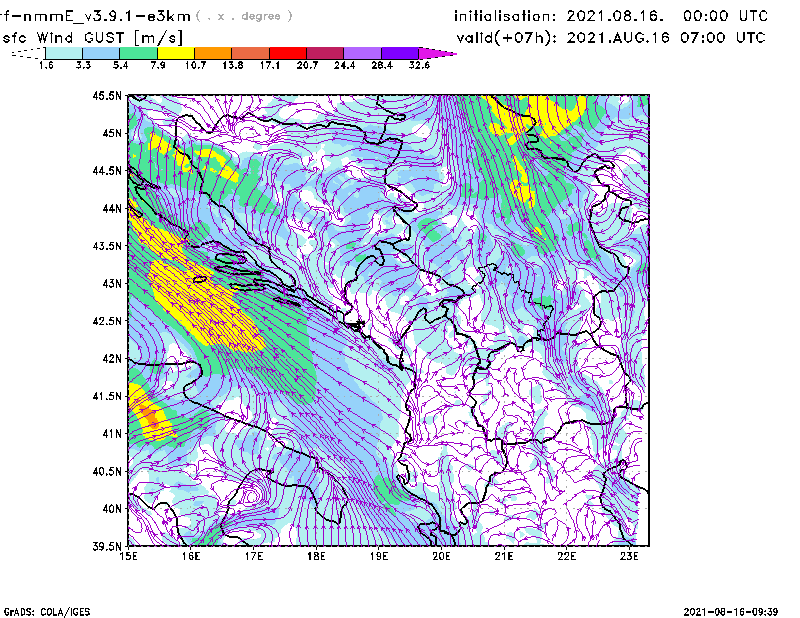The height and width of the screenshot is (618, 800).
Task: Click the valid time "07:00 UTC"
Action: click(x=723, y=38)
